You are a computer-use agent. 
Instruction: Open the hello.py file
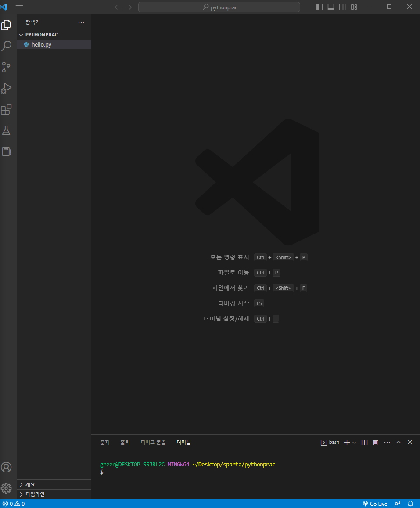click(x=54, y=44)
